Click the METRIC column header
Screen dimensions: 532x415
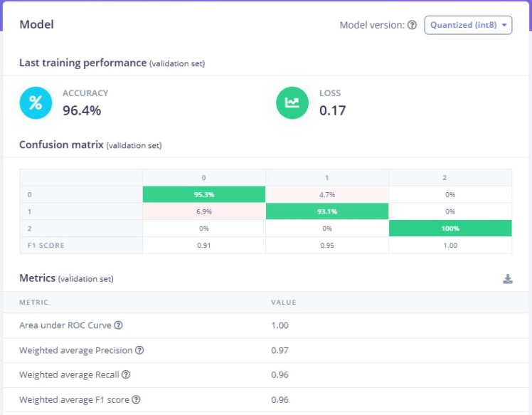pyautogui.click(x=34, y=302)
